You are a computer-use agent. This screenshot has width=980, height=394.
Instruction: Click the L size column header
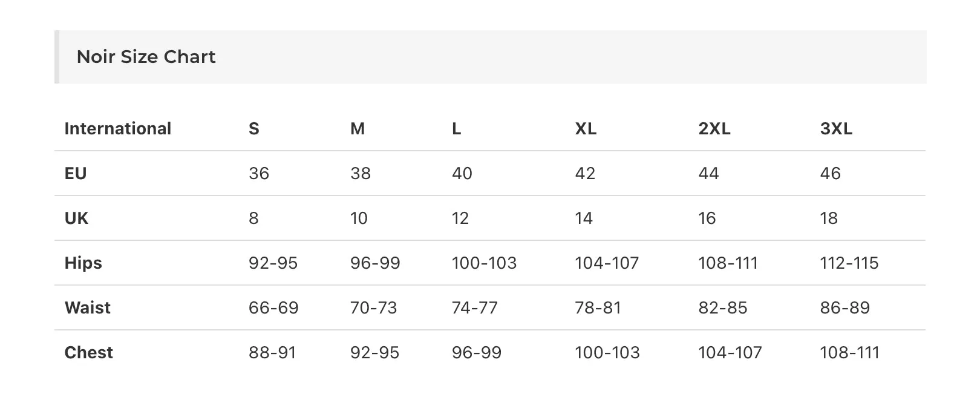pos(457,128)
